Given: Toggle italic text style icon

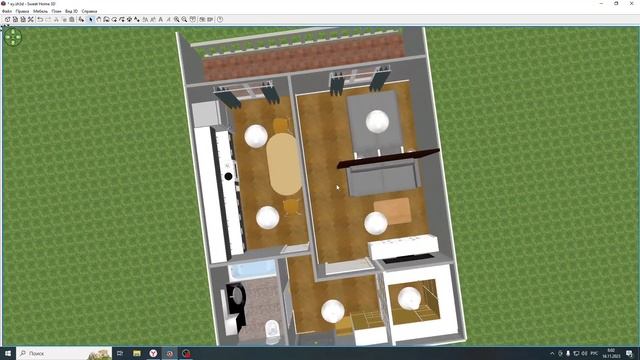Looking at the screenshot, I should coord(168,19).
